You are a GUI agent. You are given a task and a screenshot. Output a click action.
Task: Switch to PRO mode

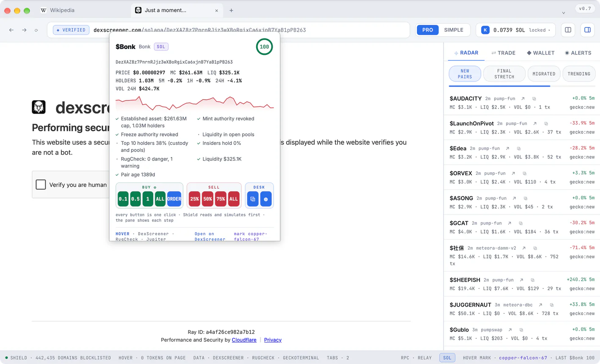pos(427,30)
